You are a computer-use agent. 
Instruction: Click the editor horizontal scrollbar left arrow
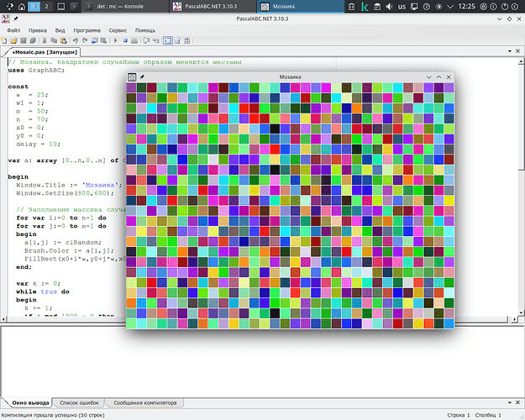click(x=3, y=319)
